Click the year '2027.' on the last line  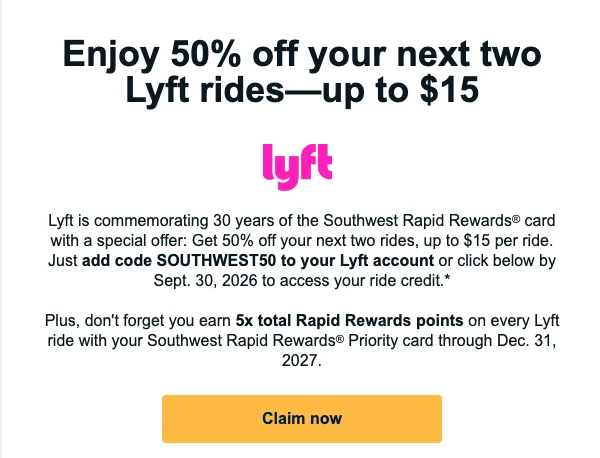tap(302, 360)
